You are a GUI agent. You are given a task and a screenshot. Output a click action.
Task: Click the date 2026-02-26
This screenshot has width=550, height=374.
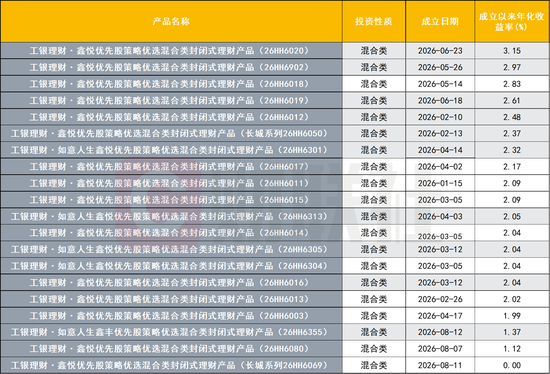click(440, 299)
